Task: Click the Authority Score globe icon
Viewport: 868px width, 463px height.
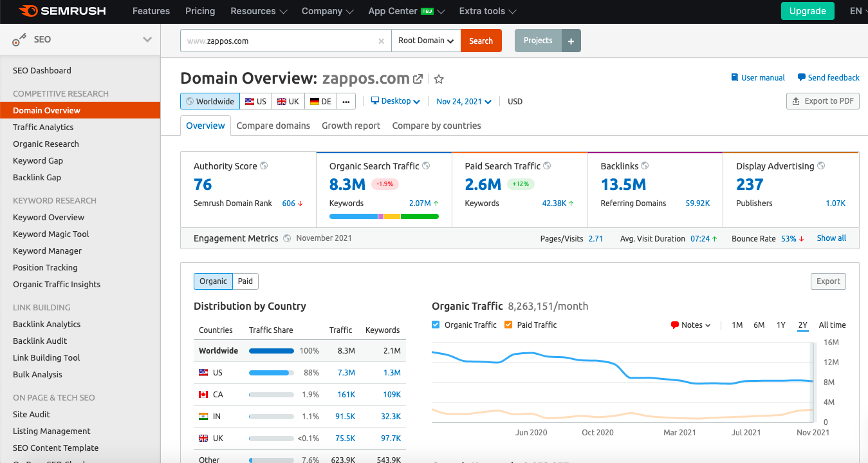Action: pos(264,165)
